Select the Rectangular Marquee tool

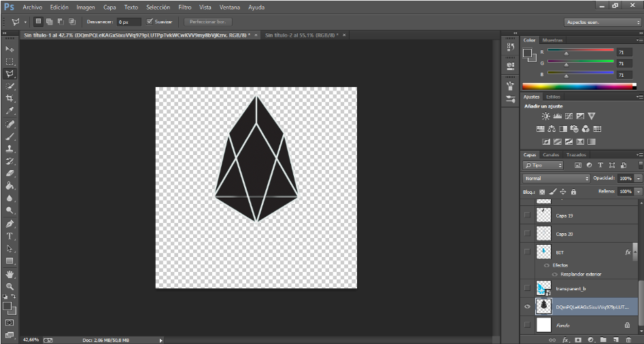(x=10, y=62)
